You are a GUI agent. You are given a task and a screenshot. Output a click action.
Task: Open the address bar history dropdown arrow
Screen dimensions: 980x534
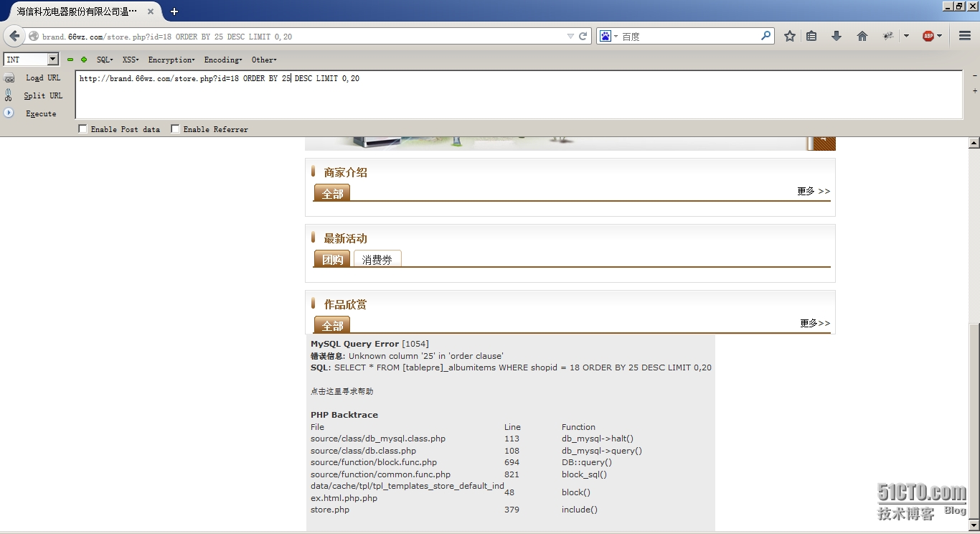click(570, 36)
